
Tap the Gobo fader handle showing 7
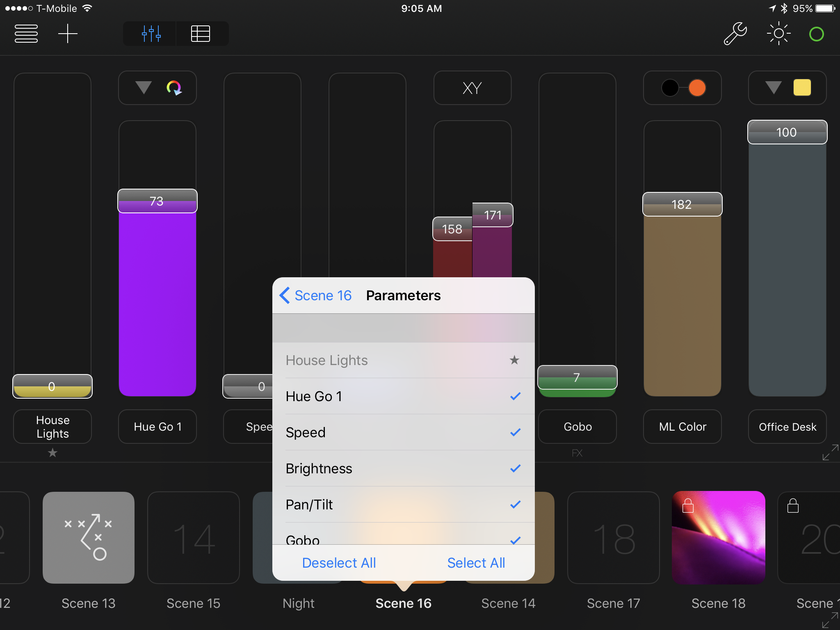(577, 377)
